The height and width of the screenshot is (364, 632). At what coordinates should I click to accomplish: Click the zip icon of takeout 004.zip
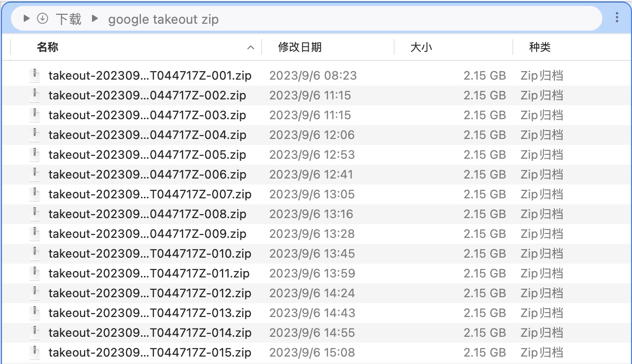35,134
